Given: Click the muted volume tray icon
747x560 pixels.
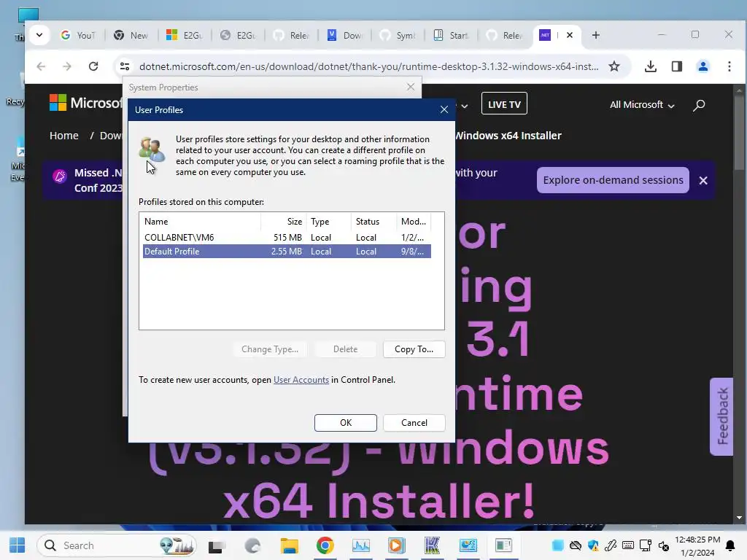Looking at the screenshot, I should click(x=664, y=545).
